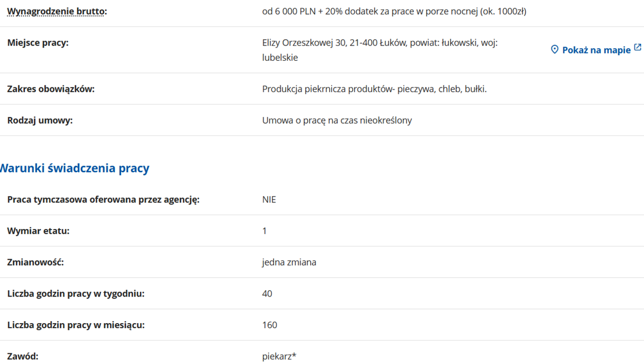
Task: Click the "piekarz*" occupation value
Action: pyautogui.click(x=279, y=356)
